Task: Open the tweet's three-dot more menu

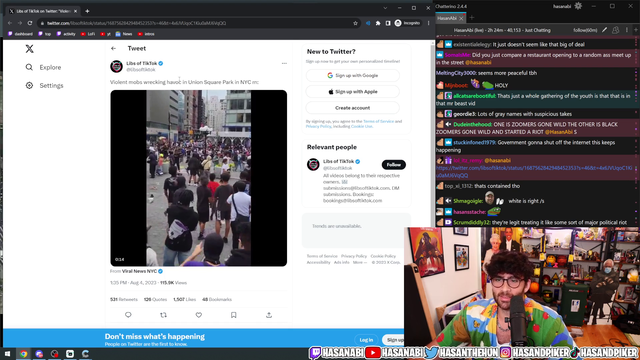Action: tap(284, 63)
